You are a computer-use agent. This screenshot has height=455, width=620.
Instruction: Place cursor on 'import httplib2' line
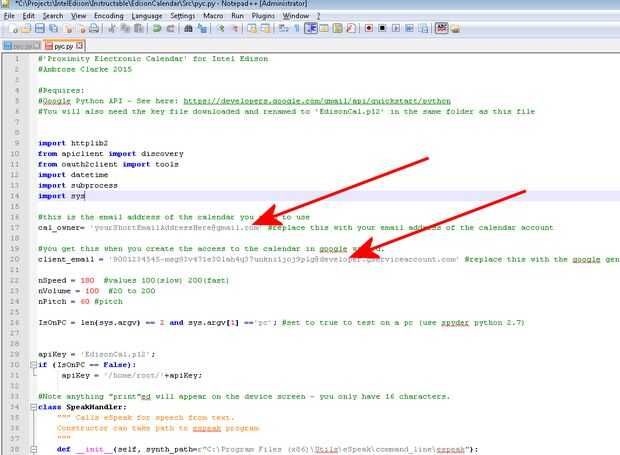[x=73, y=143]
